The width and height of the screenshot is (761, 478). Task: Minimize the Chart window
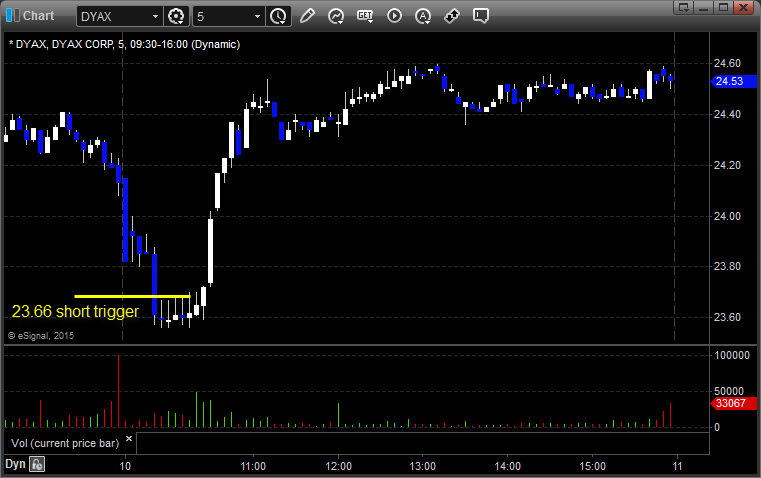point(703,7)
